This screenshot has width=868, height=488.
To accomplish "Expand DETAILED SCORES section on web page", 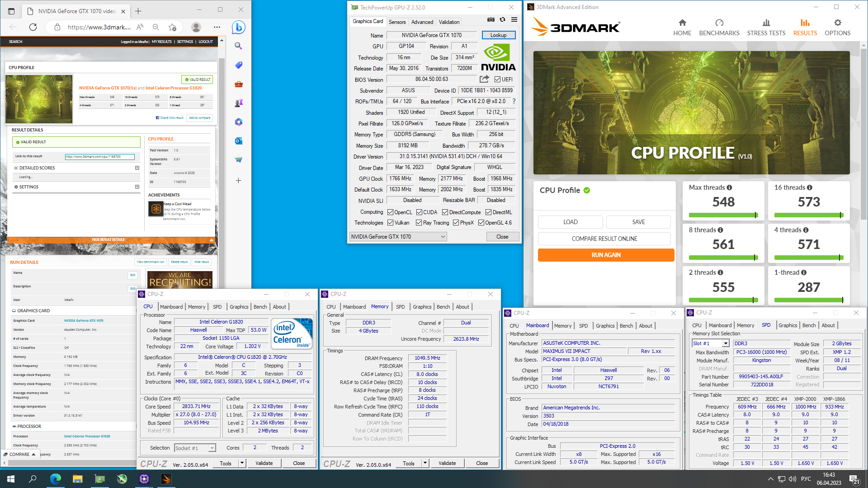I will 137,168.
